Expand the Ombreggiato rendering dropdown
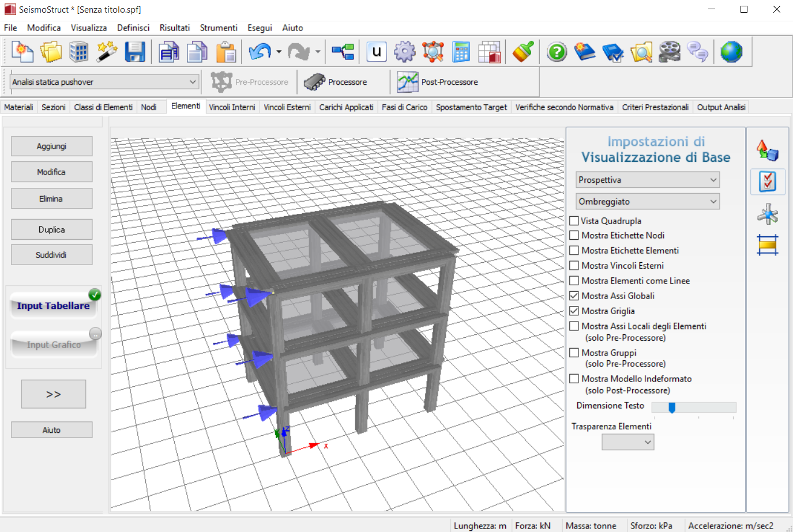 pyautogui.click(x=648, y=202)
